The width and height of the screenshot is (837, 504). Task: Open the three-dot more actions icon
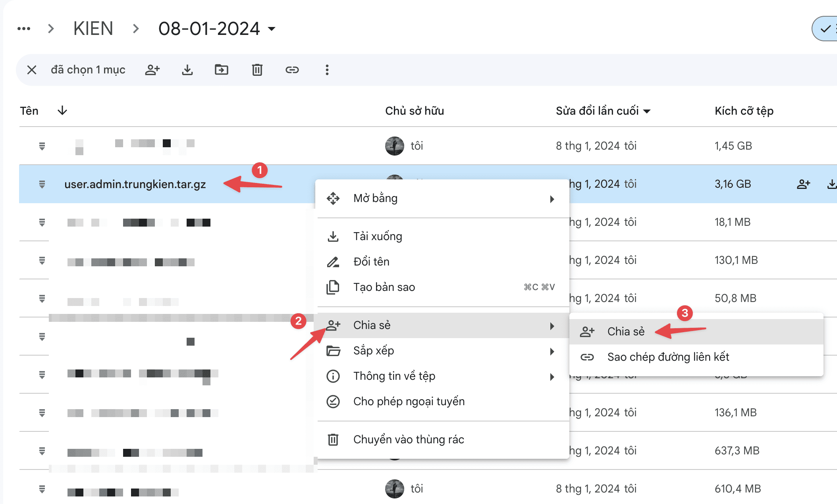click(327, 70)
